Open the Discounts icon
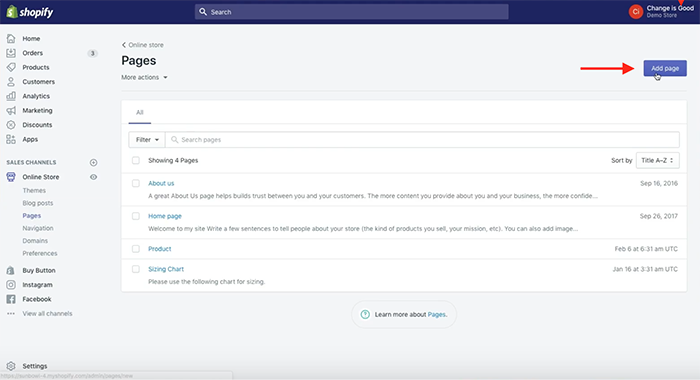Screen dimensions: 700x380 click(11, 125)
